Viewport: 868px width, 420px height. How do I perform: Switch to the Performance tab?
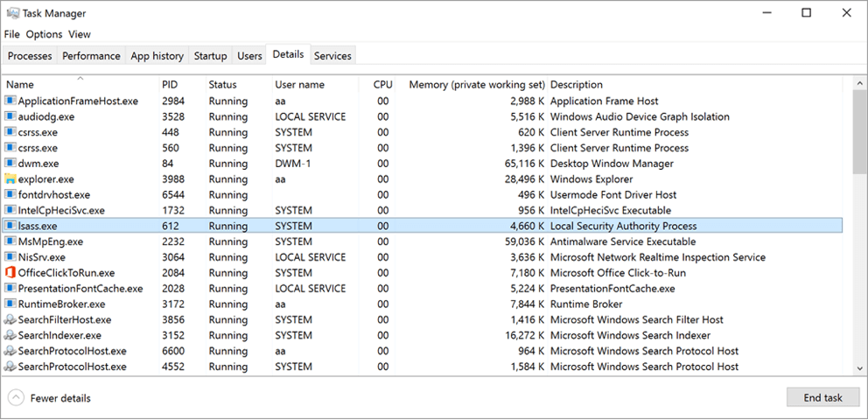(x=91, y=56)
